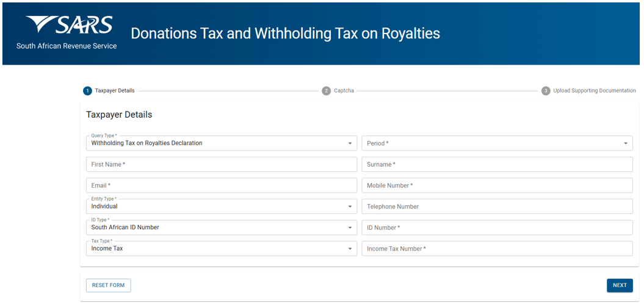
Task: Select the Mobile Number field
Action: [497, 185]
